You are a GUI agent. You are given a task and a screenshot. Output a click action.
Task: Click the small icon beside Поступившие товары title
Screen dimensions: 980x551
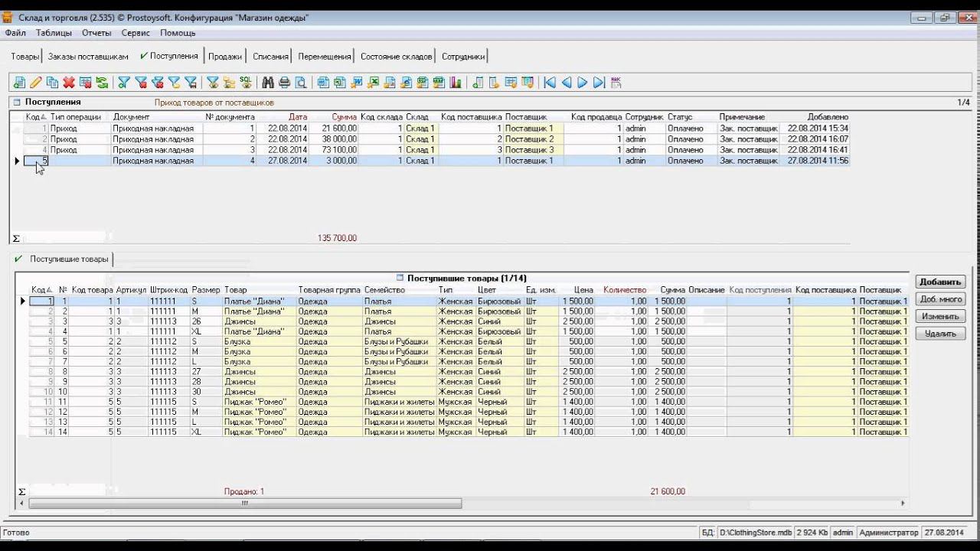[400, 278]
